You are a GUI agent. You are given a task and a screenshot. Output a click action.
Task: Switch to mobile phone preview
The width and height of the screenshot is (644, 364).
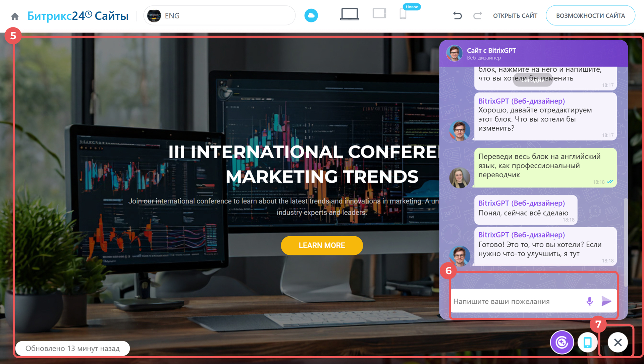[x=403, y=14]
